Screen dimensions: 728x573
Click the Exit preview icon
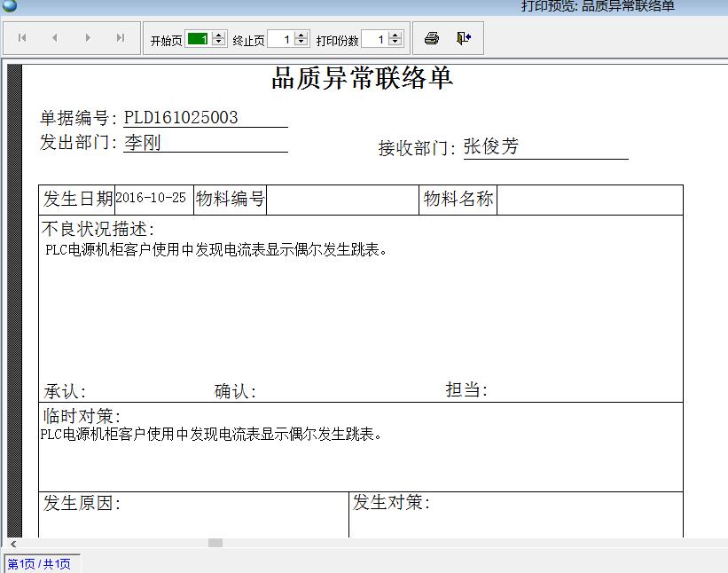[462, 37]
